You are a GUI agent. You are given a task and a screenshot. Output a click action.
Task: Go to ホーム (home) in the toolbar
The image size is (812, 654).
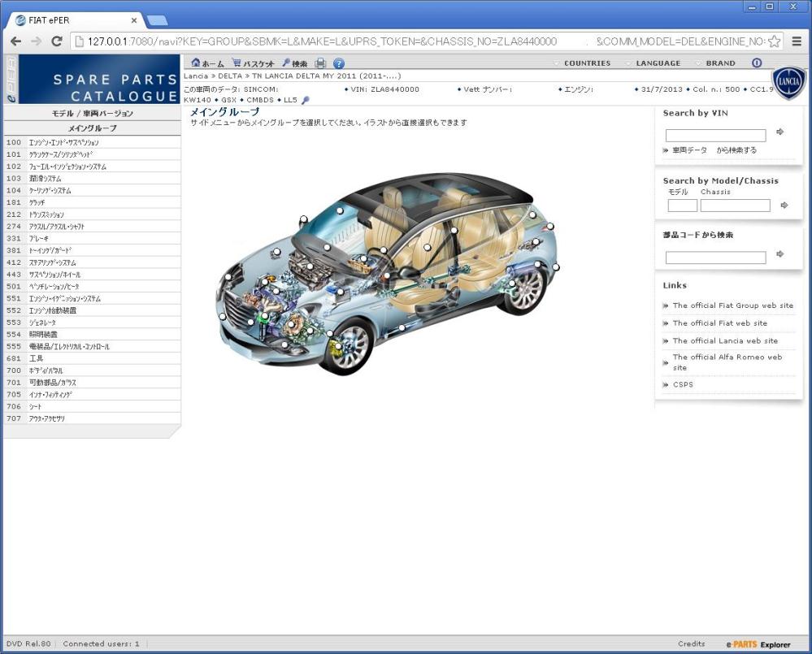[207, 63]
